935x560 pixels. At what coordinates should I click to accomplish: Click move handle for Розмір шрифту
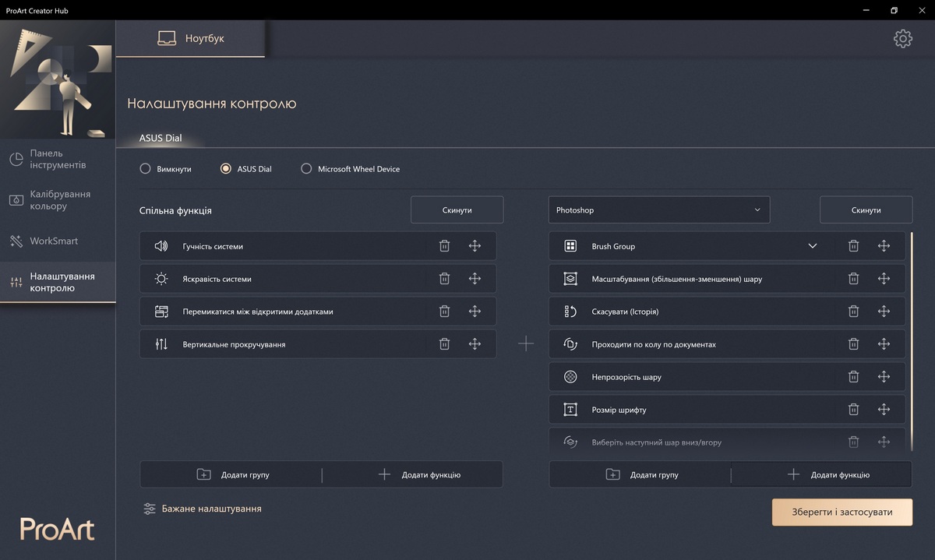884,410
